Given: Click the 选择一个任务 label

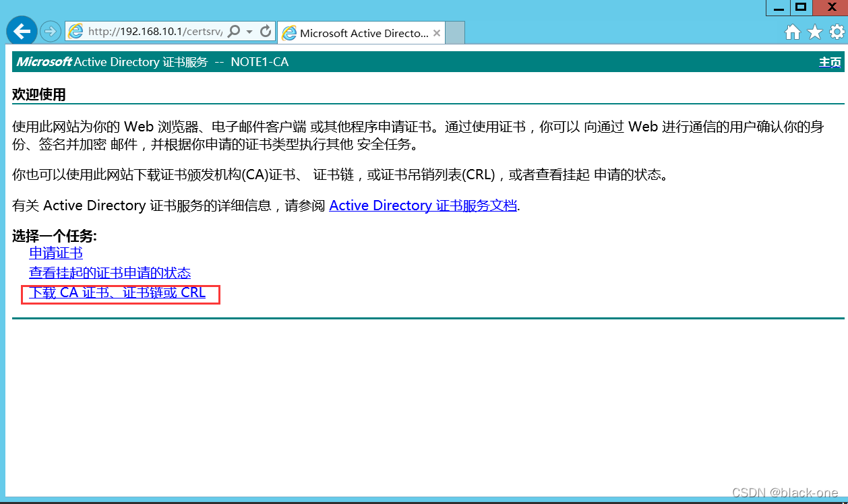Looking at the screenshot, I should tap(55, 236).
